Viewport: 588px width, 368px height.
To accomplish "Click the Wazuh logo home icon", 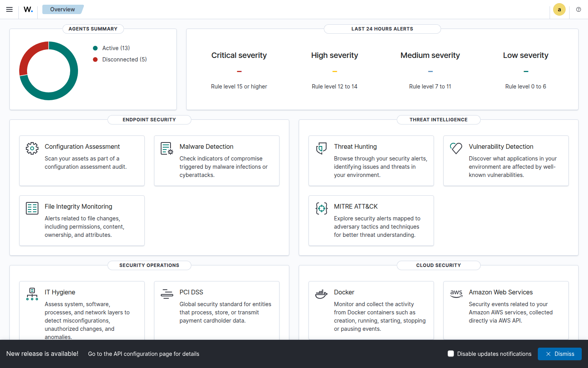I will tap(28, 9).
